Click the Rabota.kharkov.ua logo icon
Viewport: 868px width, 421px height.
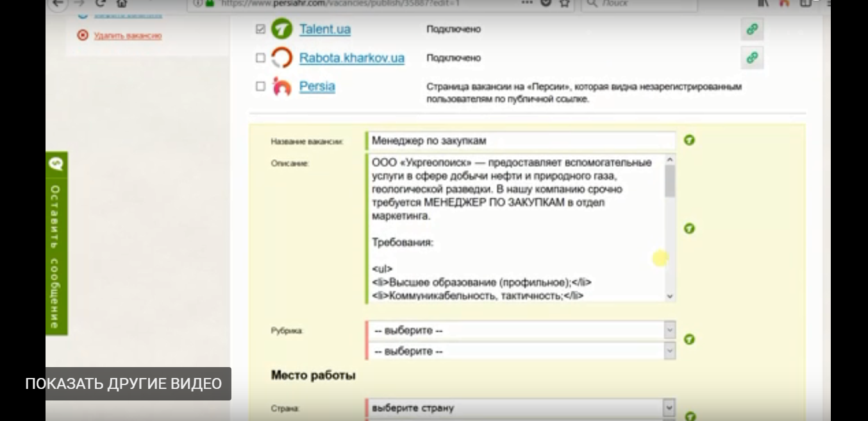(x=281, y=58)
